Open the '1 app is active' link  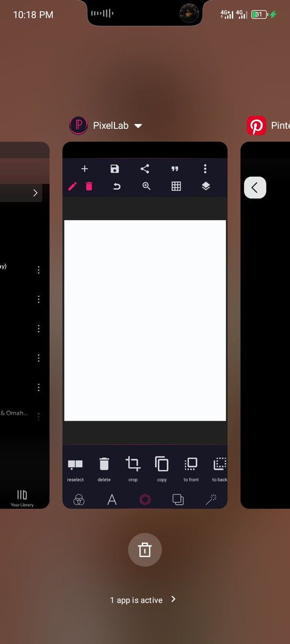pyautogui.click(x=143, y=600)
